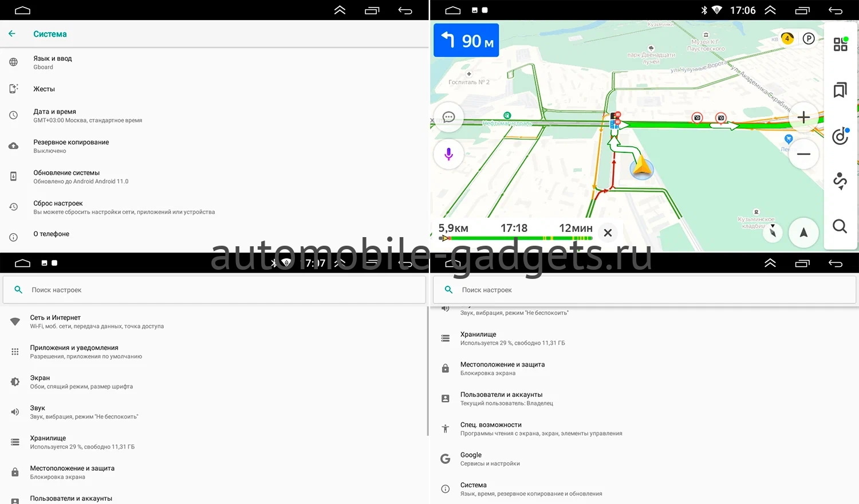Viewport: 859px width, 504px height.
Task: Recenter map with location arrow button
Action: 803,232
